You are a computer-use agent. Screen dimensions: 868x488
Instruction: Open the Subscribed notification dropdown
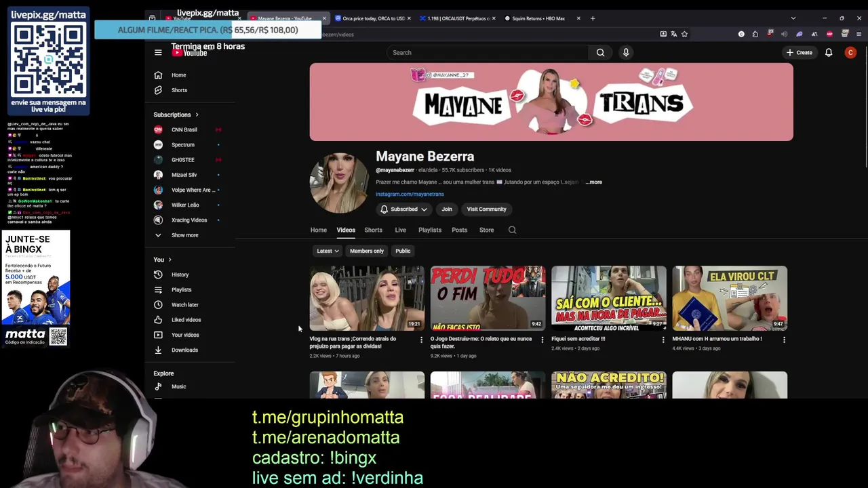tap(403, 209)
